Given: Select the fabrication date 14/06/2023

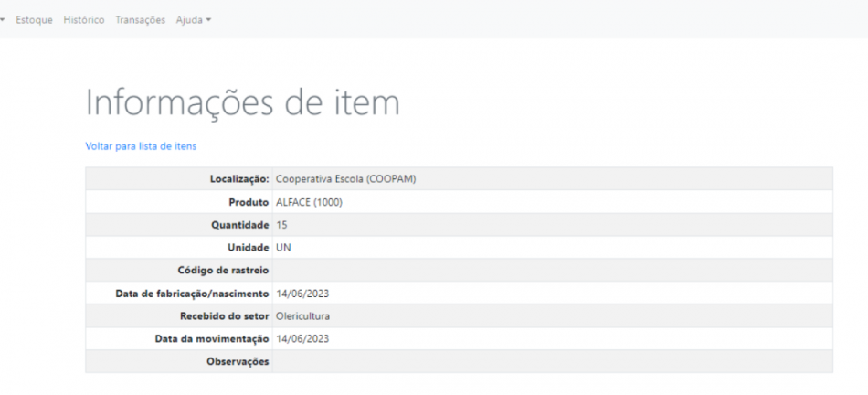Looking at the screenshot, I should click(x=302, y=294).
